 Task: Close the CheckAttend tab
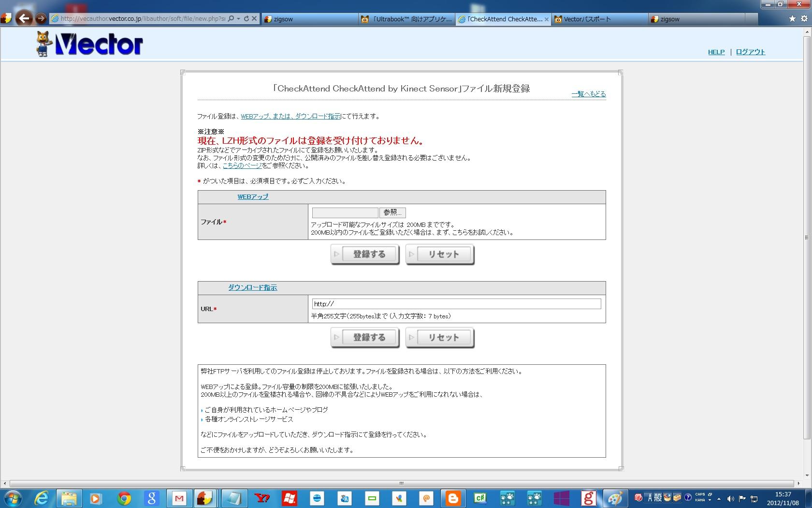(547, 19)
